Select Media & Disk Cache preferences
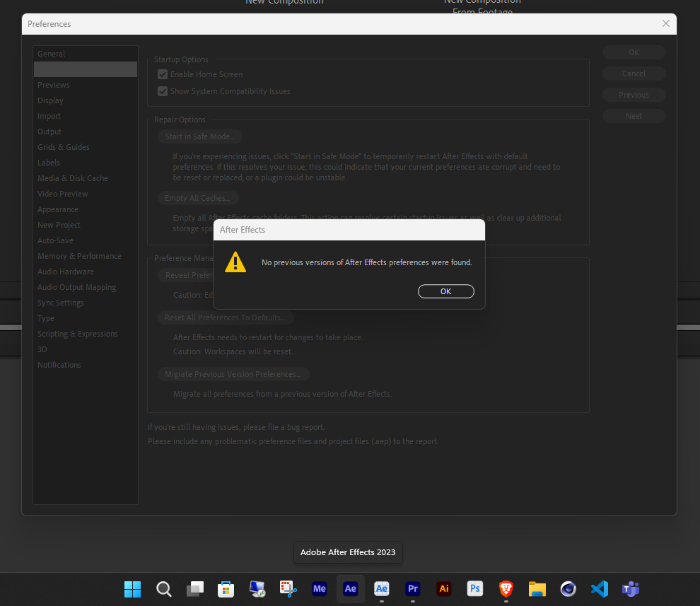Viewport: 700px width, 606px height. pyautogui.click(x=72, y=177)
